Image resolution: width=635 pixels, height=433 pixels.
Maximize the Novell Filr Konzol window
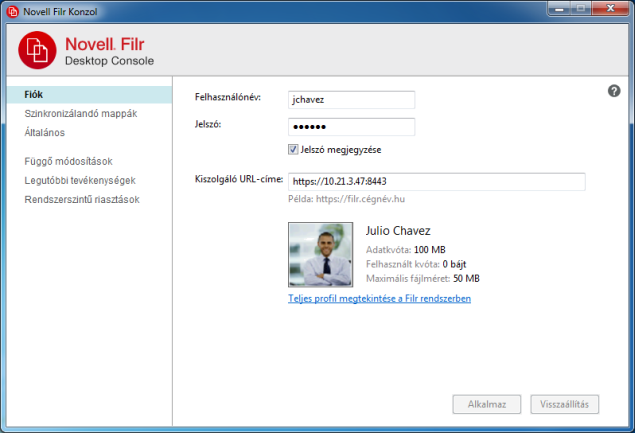581,9
